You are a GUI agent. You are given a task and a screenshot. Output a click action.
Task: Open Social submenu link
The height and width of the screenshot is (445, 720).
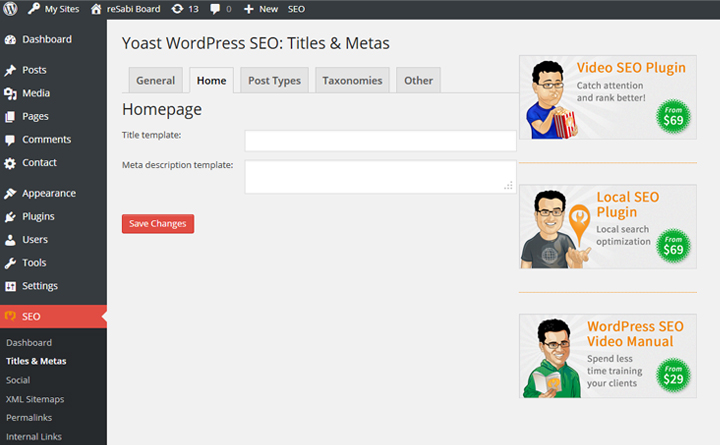coord(18,380)
